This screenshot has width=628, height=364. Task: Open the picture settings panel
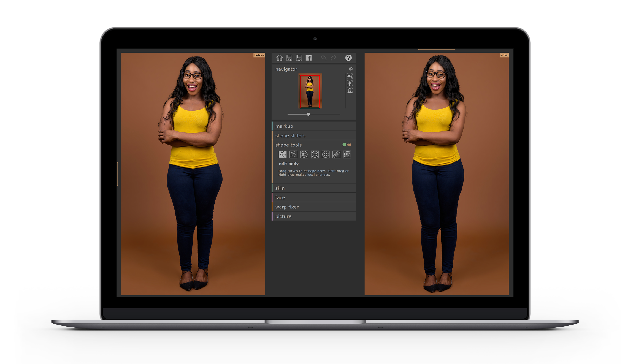tap(282, 216)
